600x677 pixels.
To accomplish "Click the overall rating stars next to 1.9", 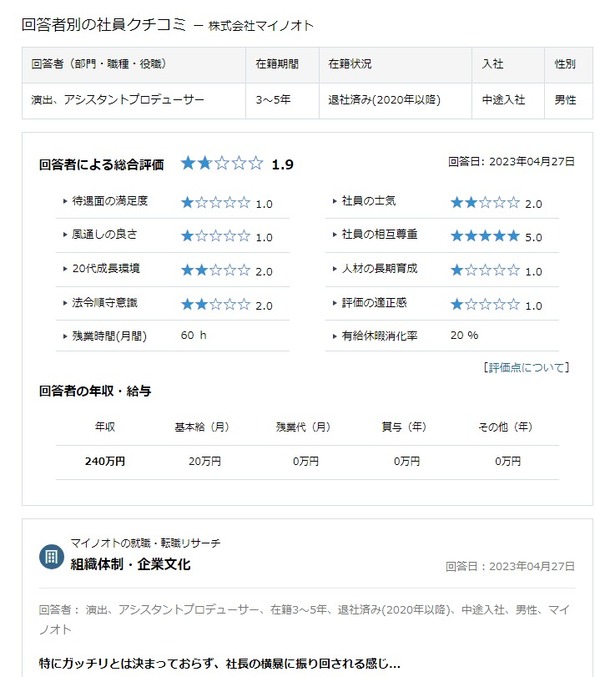I will coord(222,163).
